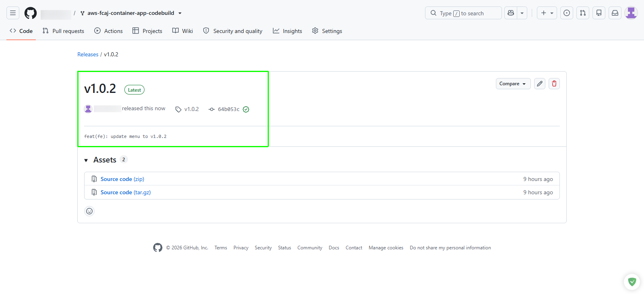This screenshot has width=644, height=294.
Task: Open aws-fcaj-container-app-codebuild repository link
Action: click(131, 13)
